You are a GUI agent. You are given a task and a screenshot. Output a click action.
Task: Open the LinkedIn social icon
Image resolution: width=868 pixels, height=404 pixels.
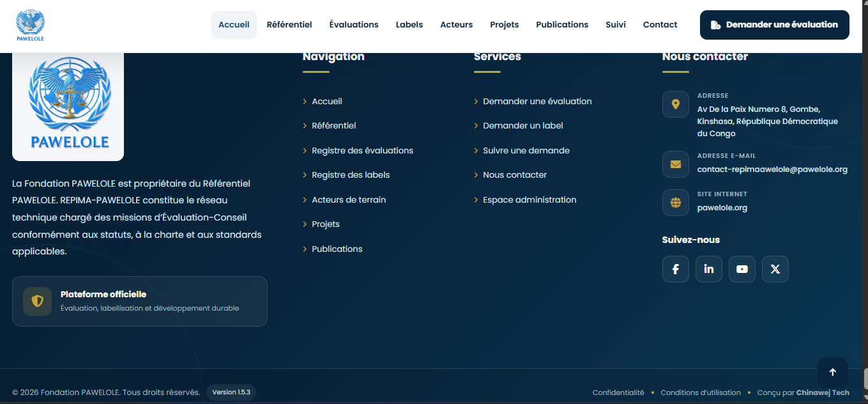tap(709, 269)
